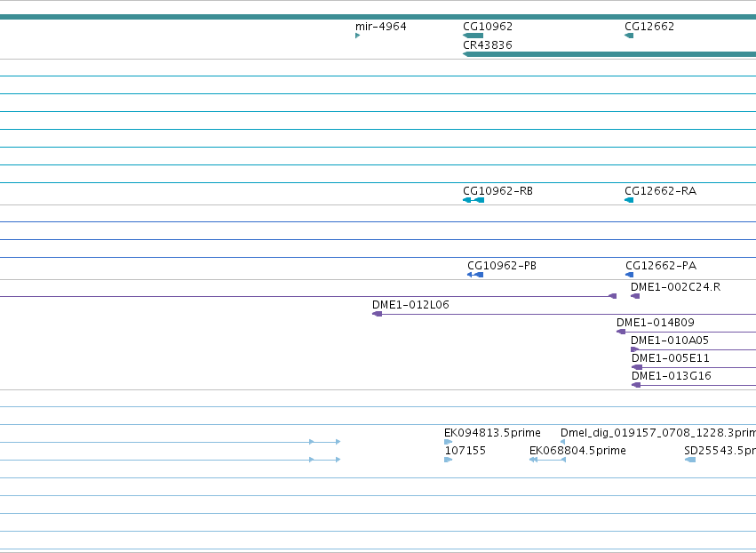Select the 107155 arrow glyph
756x553 pixels.
click(x=448, y=460)
